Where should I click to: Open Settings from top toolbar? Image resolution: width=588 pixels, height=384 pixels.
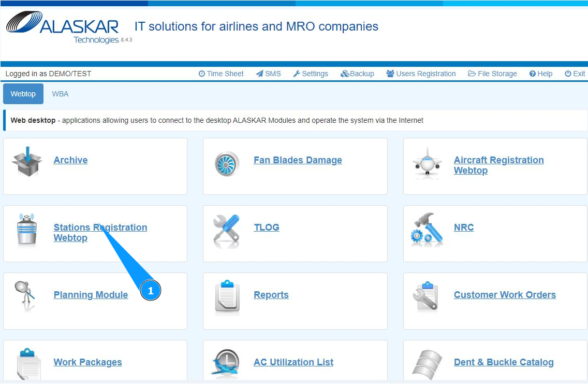pos(311,74)
